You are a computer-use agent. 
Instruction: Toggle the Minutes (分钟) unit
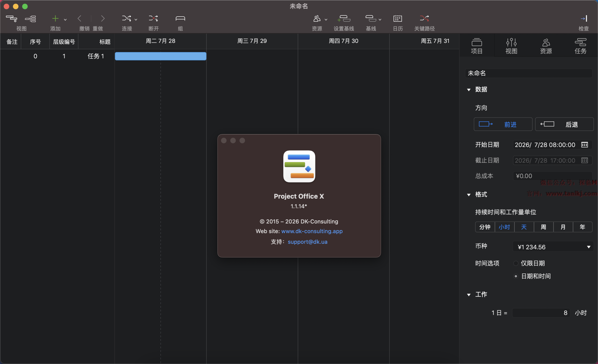485,227
